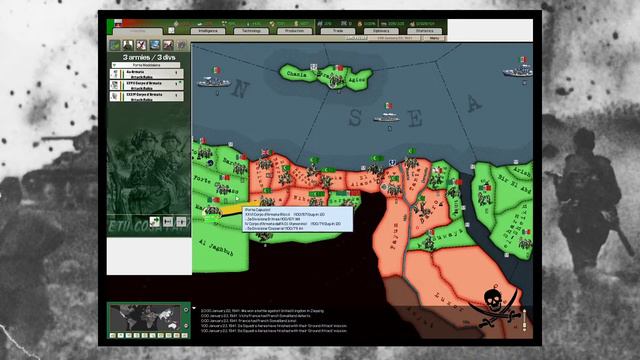
Task: Click the 'We won a battle' log entry
Action: click(x=262, y=311)
